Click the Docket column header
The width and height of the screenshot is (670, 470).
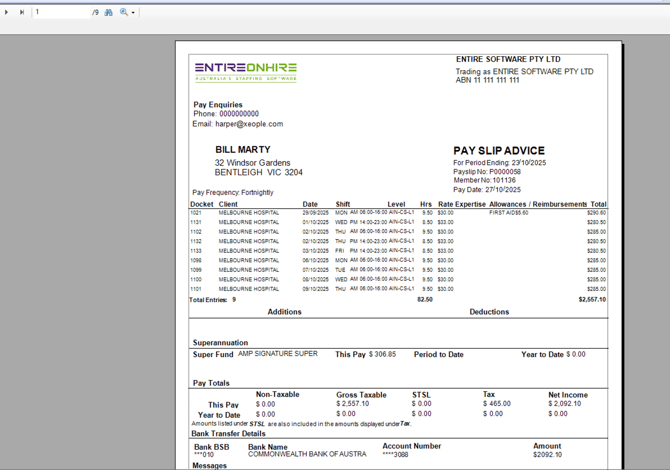[x=202, y=204]
